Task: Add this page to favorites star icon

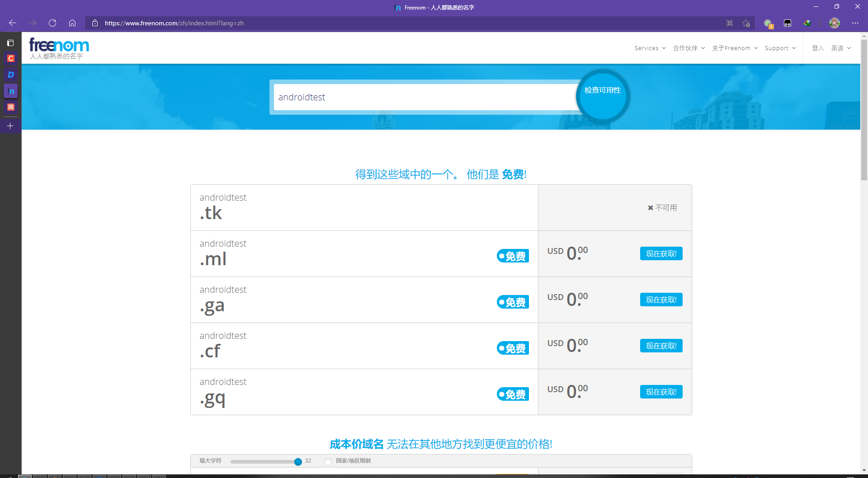Action: [x=746, y=23]
